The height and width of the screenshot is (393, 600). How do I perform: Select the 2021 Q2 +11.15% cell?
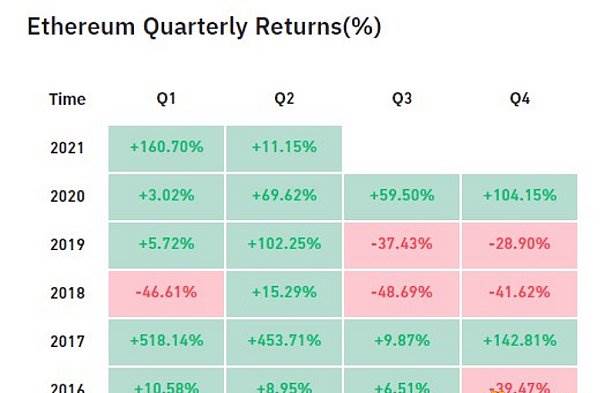pyautogui.click(x=284, y=148)
